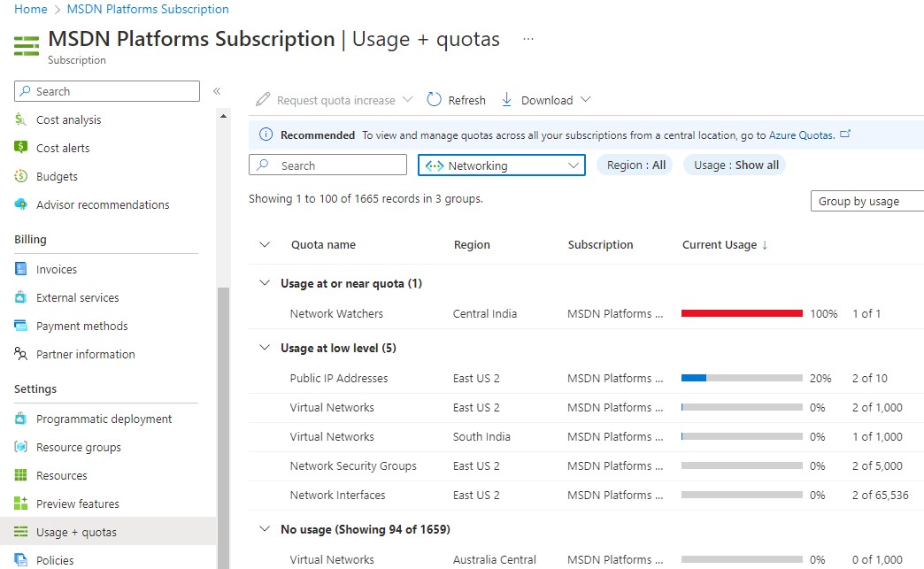Go to Home breadcrumb link

(31, 9)
